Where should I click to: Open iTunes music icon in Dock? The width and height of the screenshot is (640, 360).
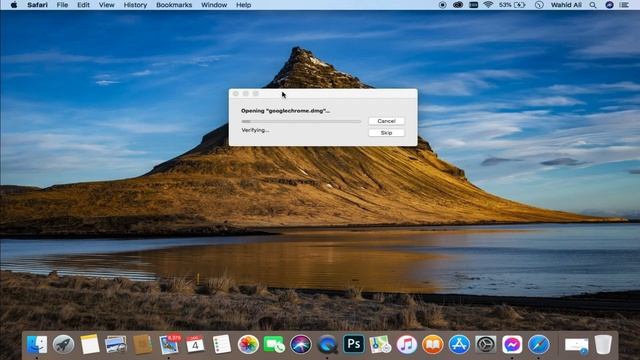(x=407, y=344)
